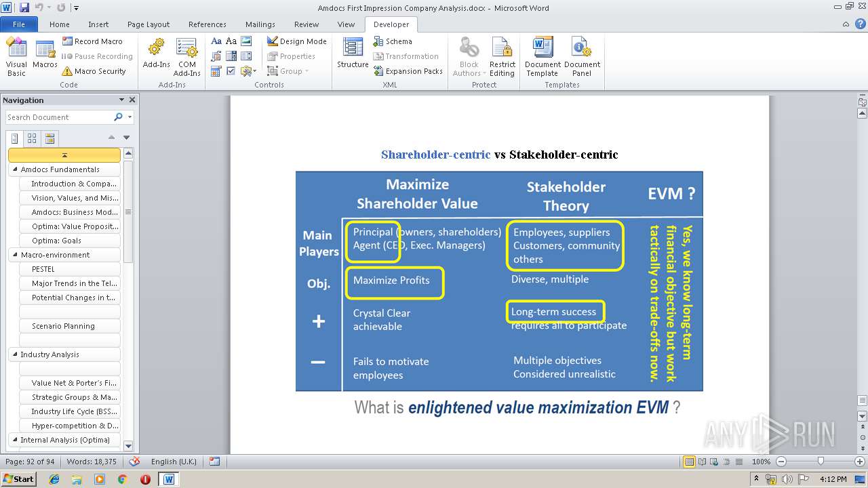Collapse Industry Analysis heading
Viewport: 868px width, 488px height.
click(15, 354)
